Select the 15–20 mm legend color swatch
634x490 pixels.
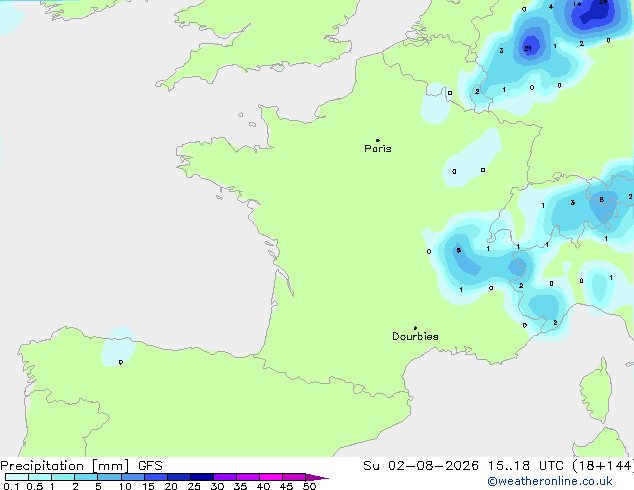tap(156, 477)
